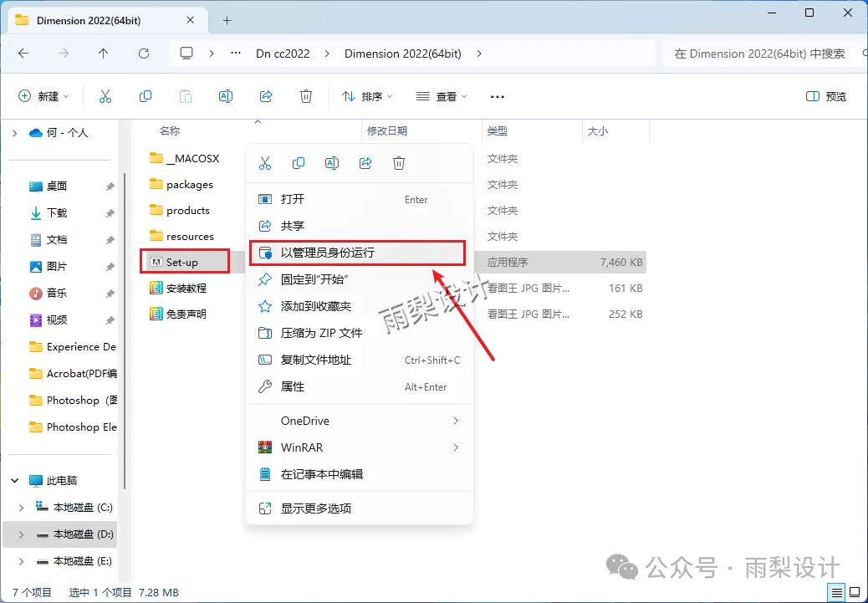Viewport: 868px width, 603px height.
Task: Choose 固定到"开始" in the context menu
Action: [x=360, y=279]
